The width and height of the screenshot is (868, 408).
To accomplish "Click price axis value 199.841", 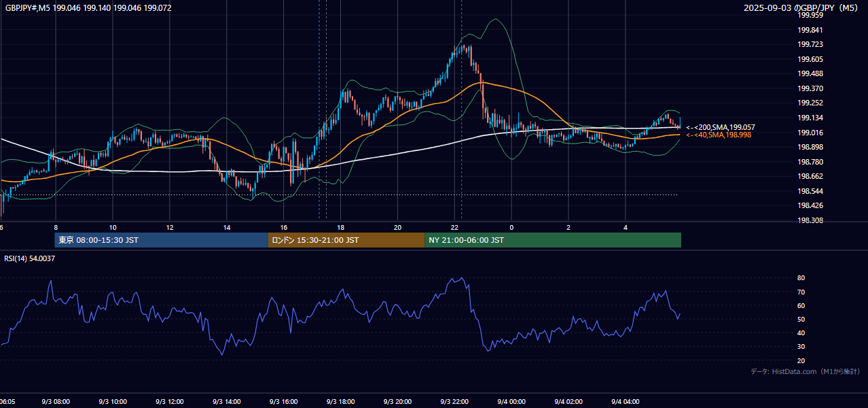I will tap(810, 30).
